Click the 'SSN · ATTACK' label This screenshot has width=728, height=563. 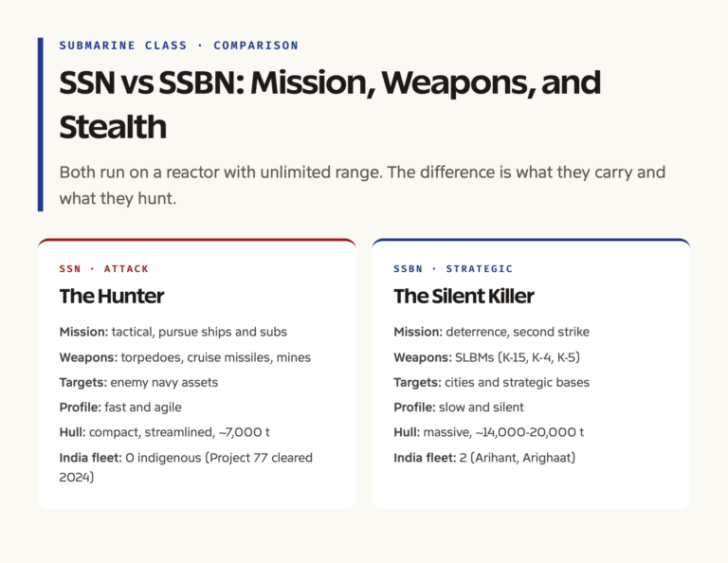tap(104, 269)
